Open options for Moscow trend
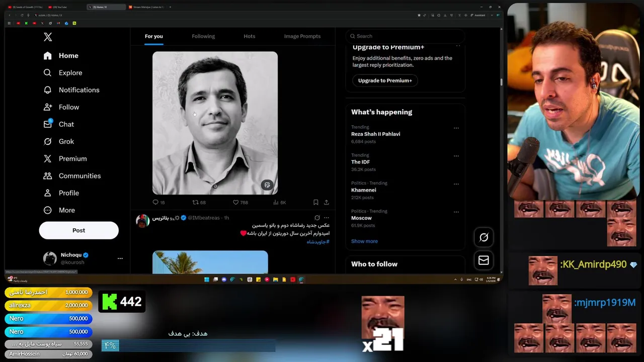 pos(456,212)
